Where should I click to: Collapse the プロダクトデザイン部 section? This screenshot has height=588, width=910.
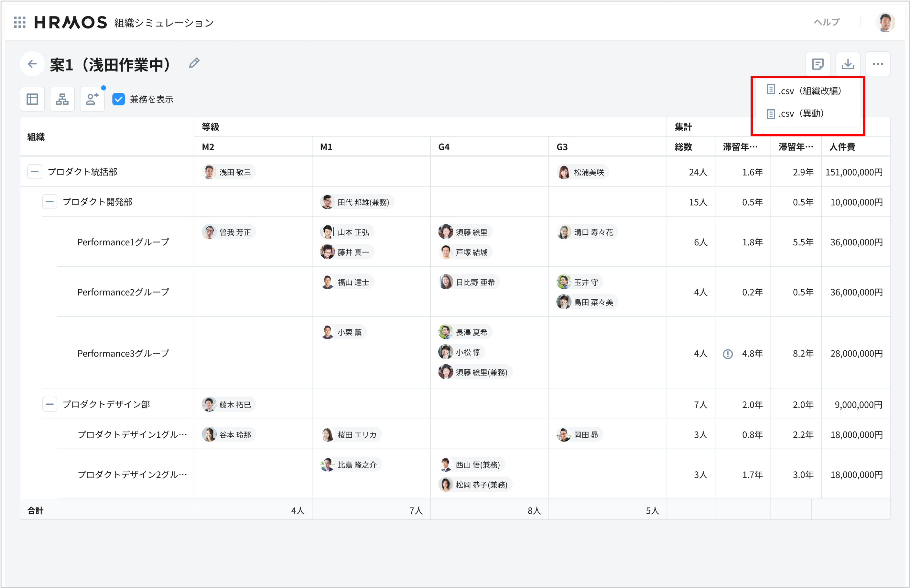50,404
